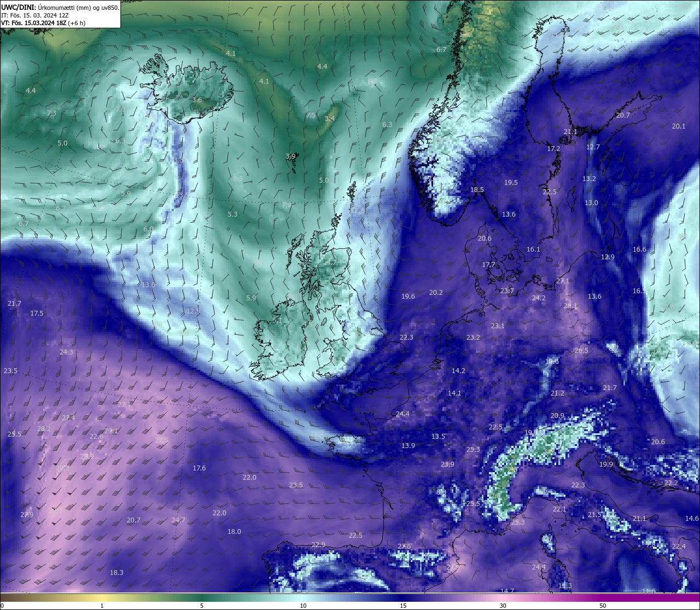Click the 26.5 map value
Screen dimensions: 700x610
pos(581,351)
